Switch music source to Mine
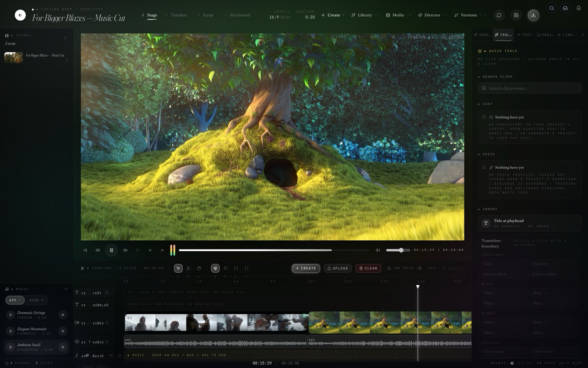Viewport: 588px width, 368px height. (36, 300)
